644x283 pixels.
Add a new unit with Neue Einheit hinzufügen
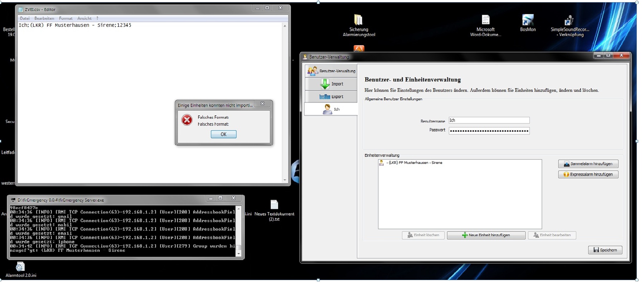486,235
